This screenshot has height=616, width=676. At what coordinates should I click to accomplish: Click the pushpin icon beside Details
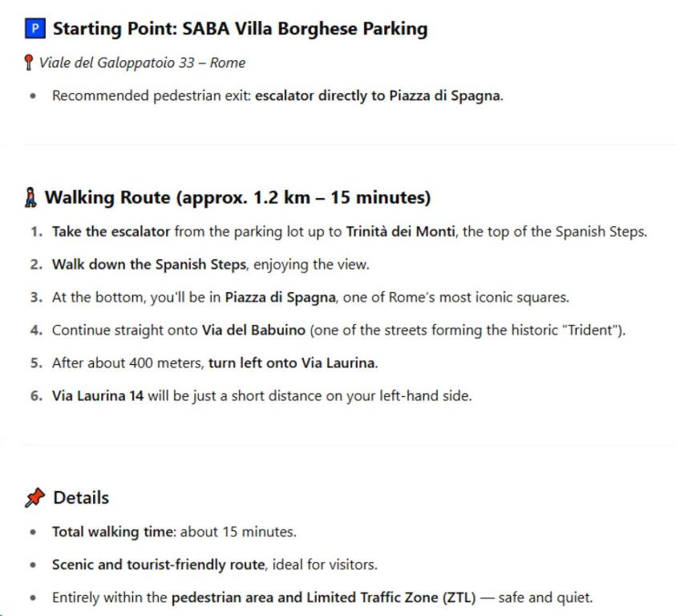34,498
